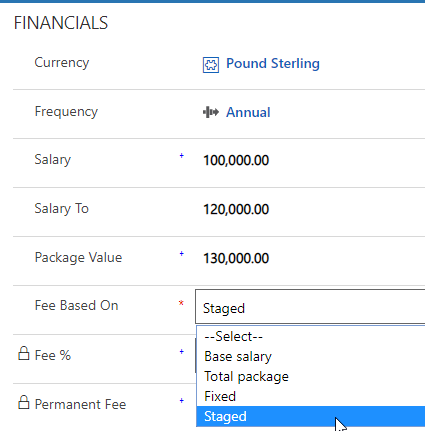Click the red required asterisk for Fee Based On
Viewport: 425px width, 431px height.
[181, 303]
